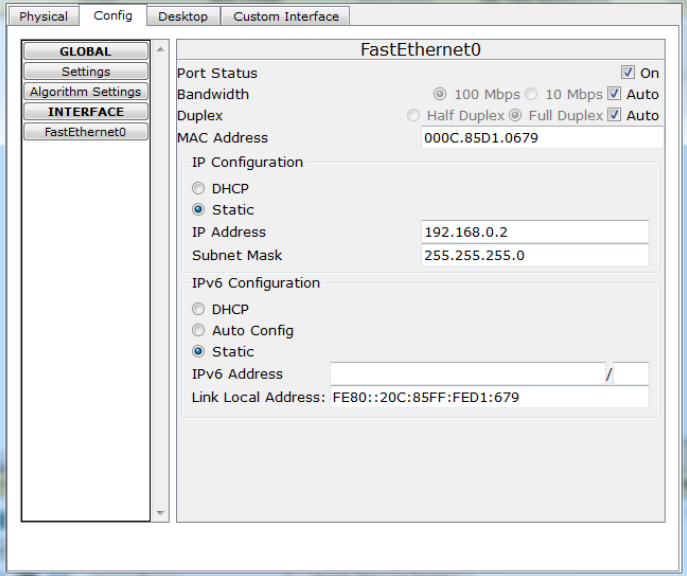Image resolution: width=687 pixels, height=576 pixels.
Task: Select 10 Mbps bandwidth option
Action: pyautogui.click(x=531, y=94)
